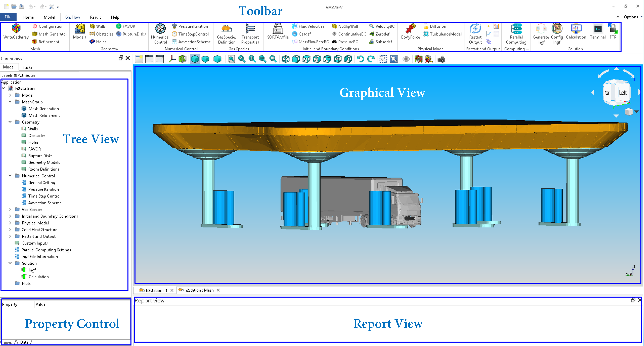Viewport: 644px width, 346px height.
Task: Toggle the visibility eye icon in the view toolbar
Action: tap(406, 59)
